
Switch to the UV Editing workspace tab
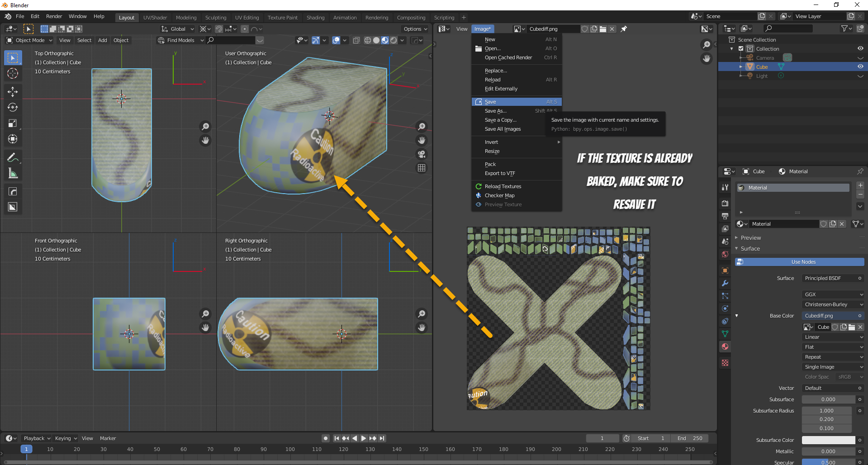[x=247, y=18]
